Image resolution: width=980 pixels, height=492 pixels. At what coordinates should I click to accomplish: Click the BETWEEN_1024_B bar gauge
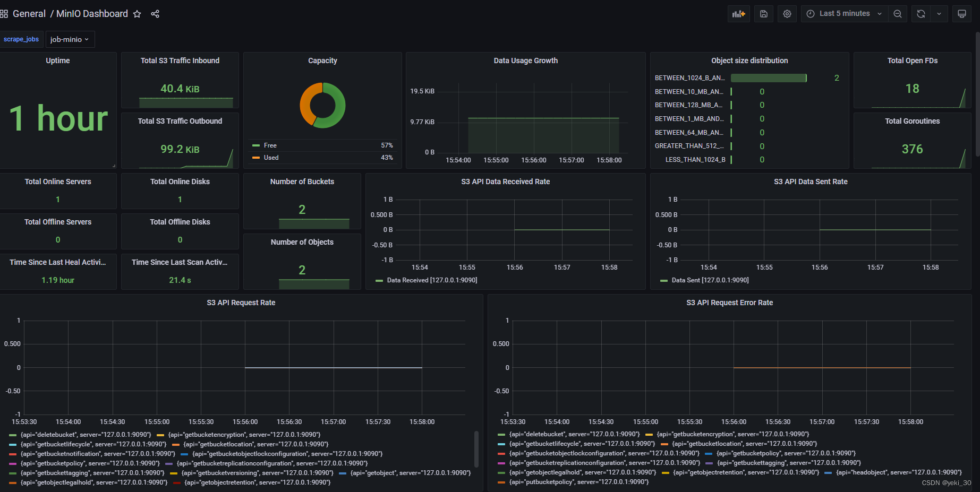click(x=769, y=78)
